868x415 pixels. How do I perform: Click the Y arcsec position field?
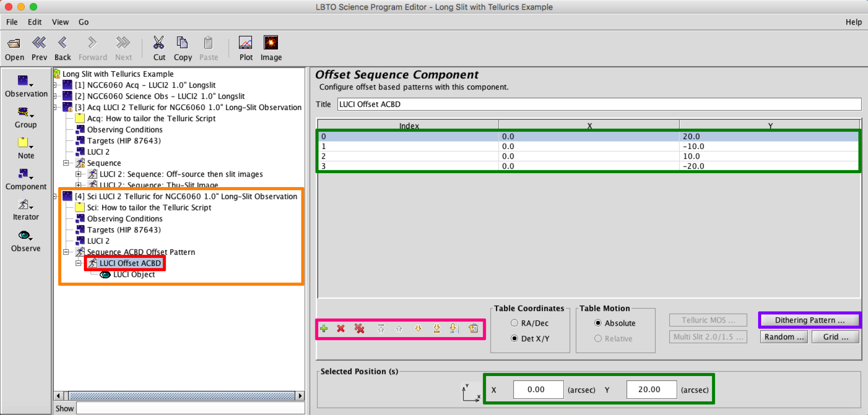651,389
